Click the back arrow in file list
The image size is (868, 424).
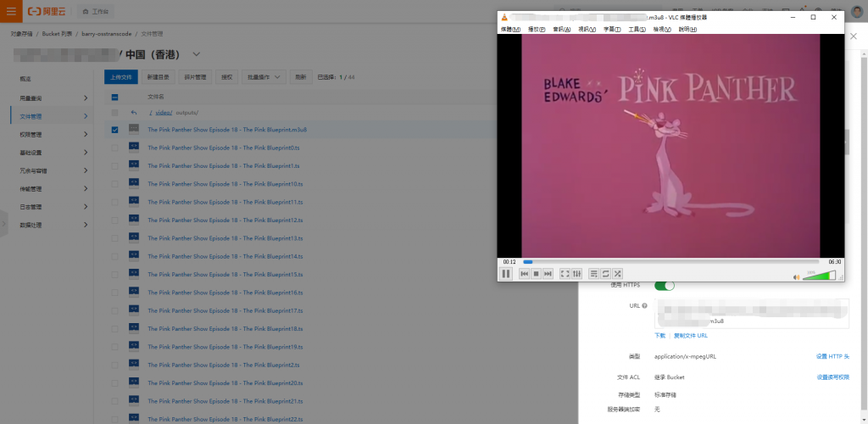coord(133,113)
